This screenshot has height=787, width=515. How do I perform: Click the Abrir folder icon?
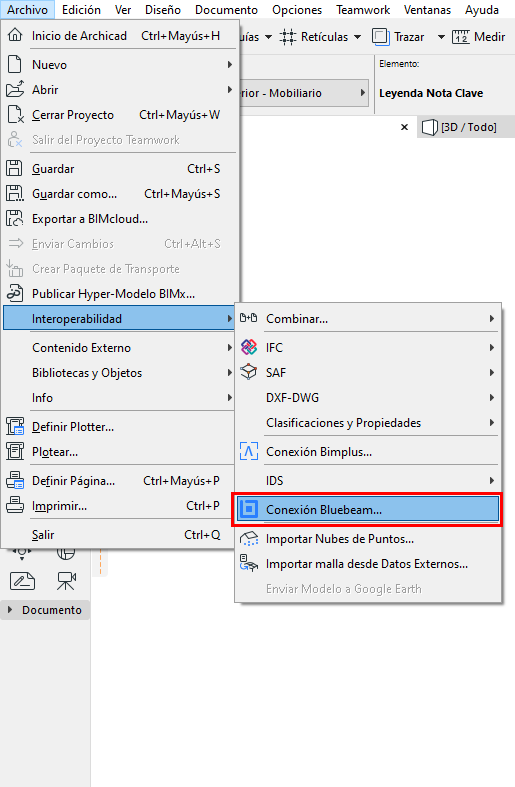tap(15, 89)
